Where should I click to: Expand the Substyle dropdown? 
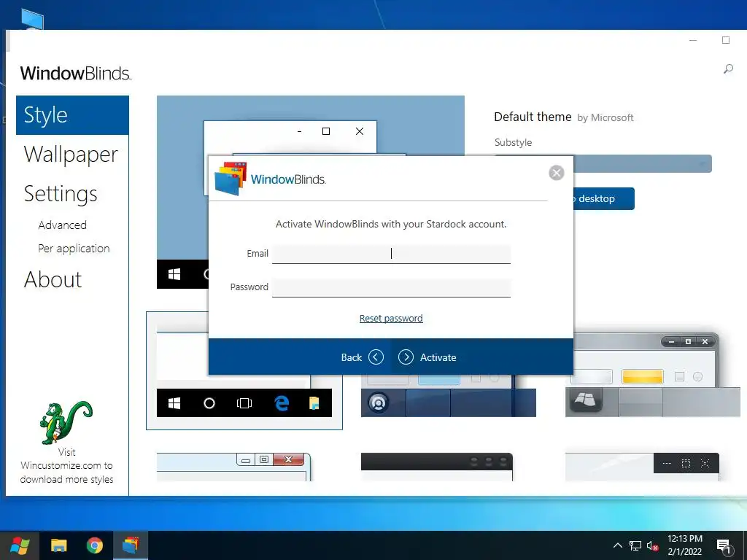643,164
